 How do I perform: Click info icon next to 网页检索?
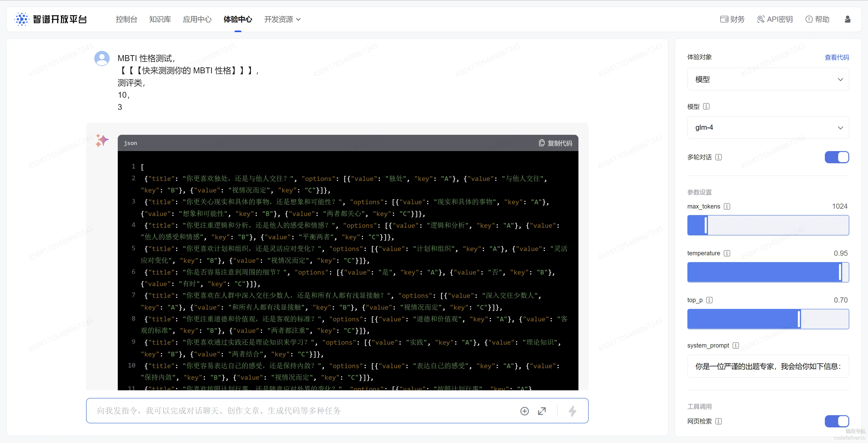click(718, 422)
